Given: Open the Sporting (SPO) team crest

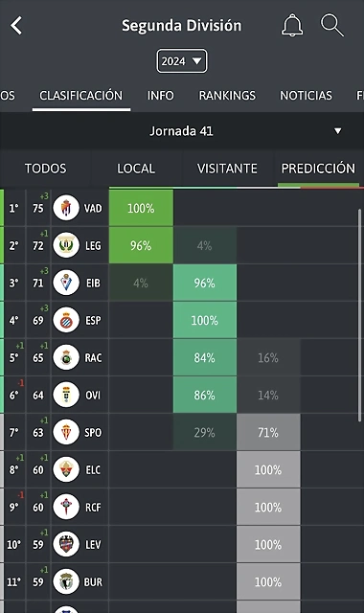Looking at the screenshot, I should coord(66,432).
